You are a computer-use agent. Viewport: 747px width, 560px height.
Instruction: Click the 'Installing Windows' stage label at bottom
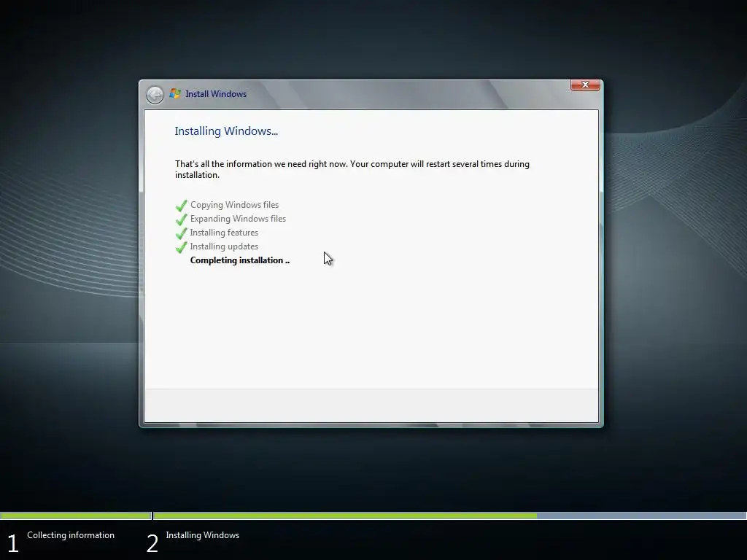203,535
